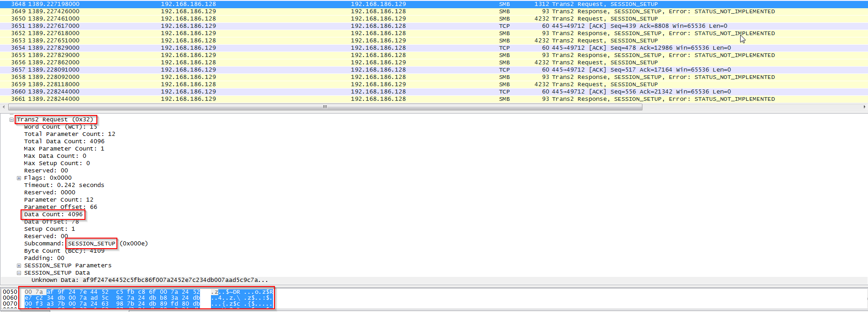The width and height of the screenshot is (868, 312).
Task: Select the "Word Count (WCT): 15" field
Action: click(x=61, y=127)
